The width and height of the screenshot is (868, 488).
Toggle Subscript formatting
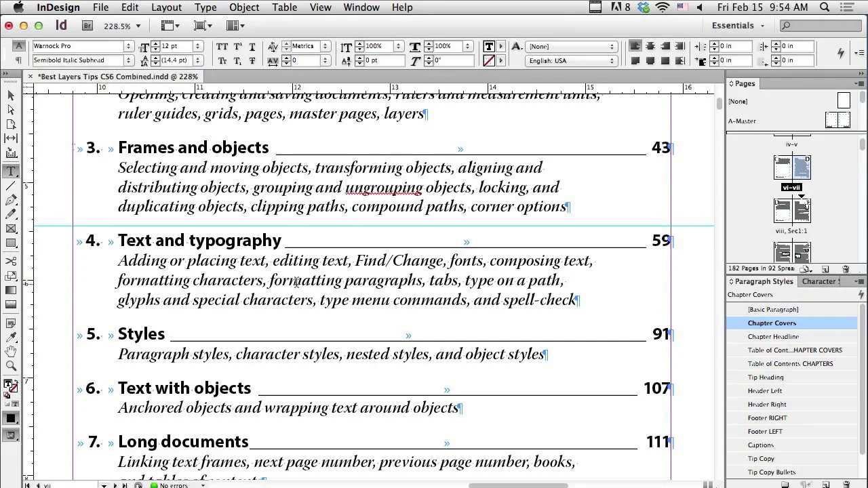pos(237,60)
